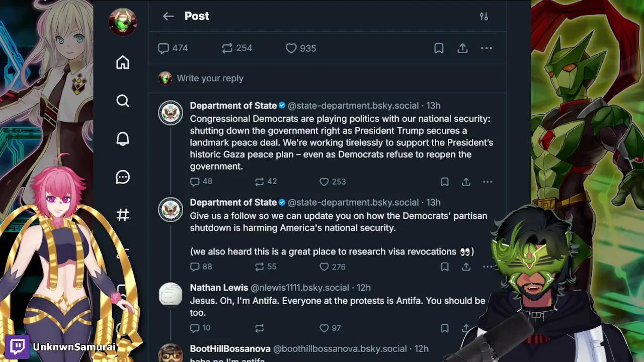This screenshot has height=362, width=644.
Task: Open the Home feed icon in sidebar
Action: coord(123,63)
